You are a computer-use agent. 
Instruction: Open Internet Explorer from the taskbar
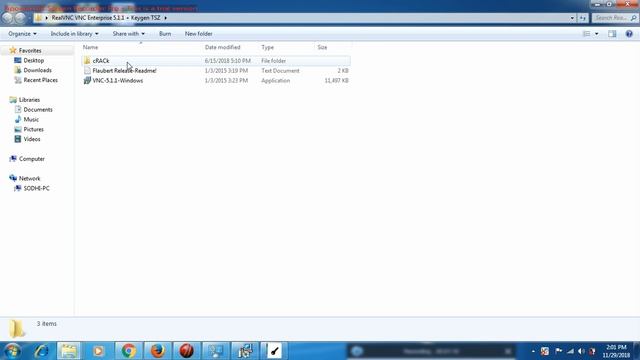[x=41, y=351]
